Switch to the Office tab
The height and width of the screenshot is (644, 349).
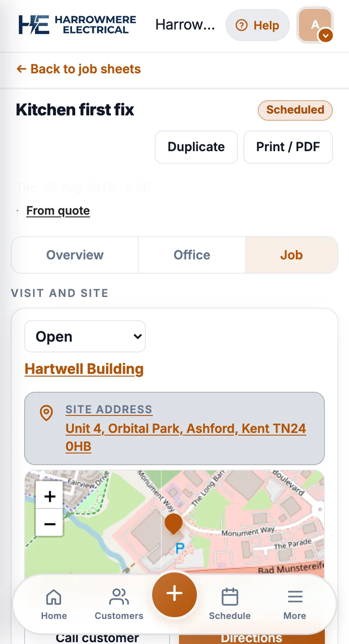point(192,255)
